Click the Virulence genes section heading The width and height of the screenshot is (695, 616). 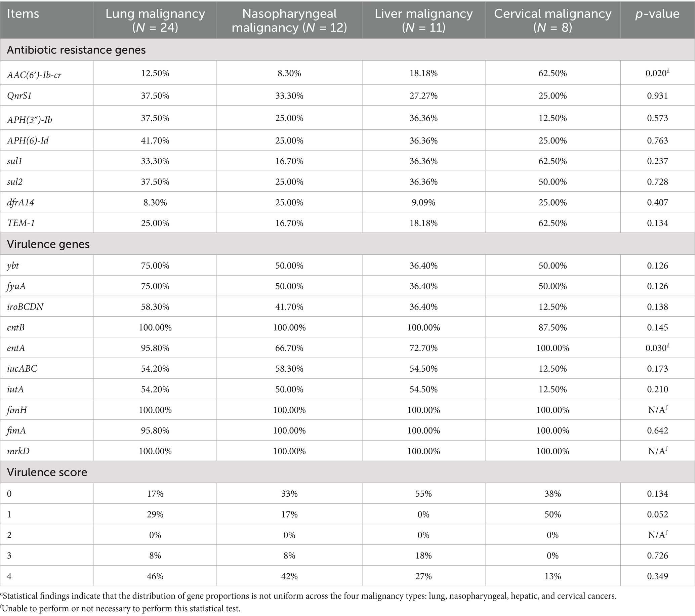tap(48, 244)
